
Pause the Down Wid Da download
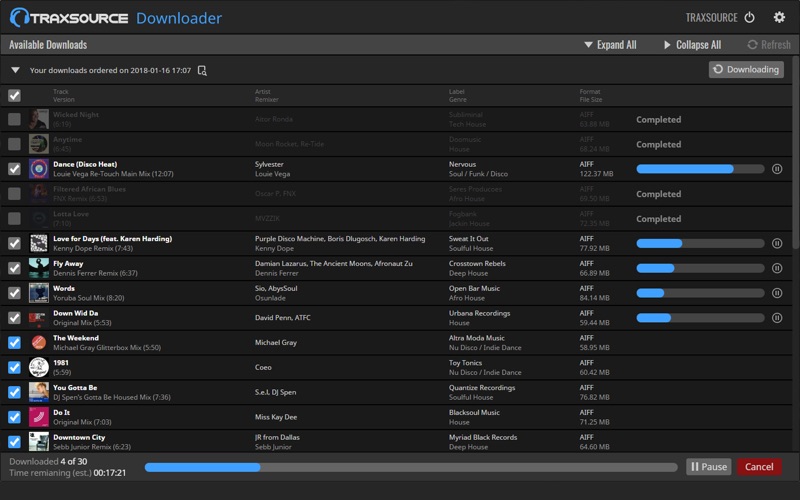click(777, 318)
